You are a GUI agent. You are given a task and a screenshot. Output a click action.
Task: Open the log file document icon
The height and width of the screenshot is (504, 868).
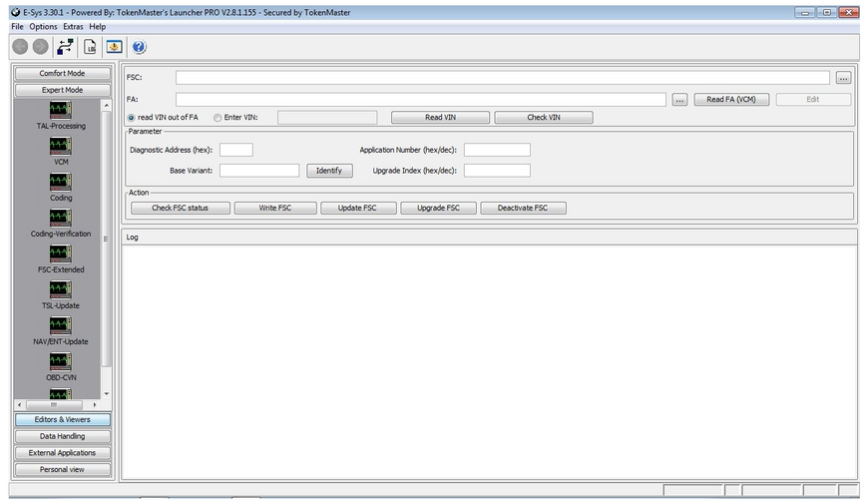point(90,47)
